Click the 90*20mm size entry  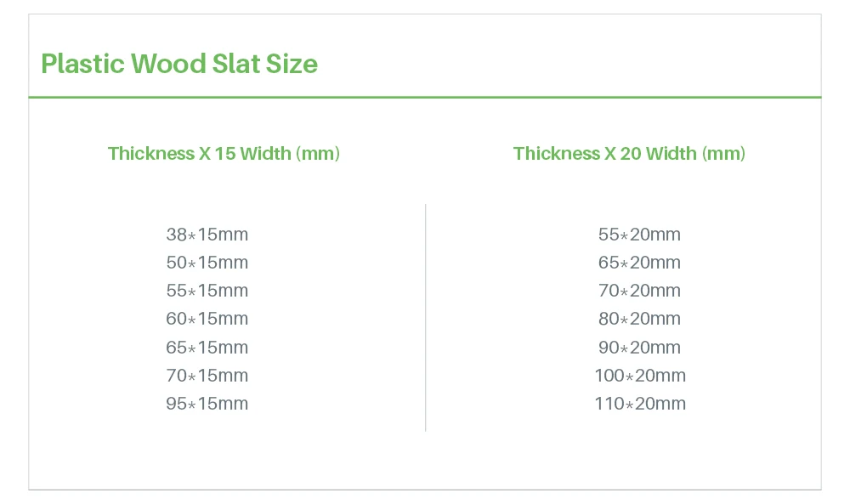(x=639, y=348)
